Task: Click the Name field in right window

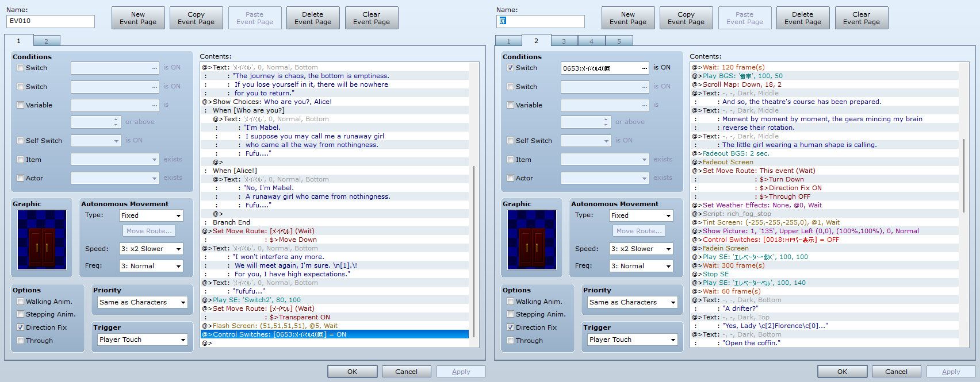Action: [x=541, y=21]
